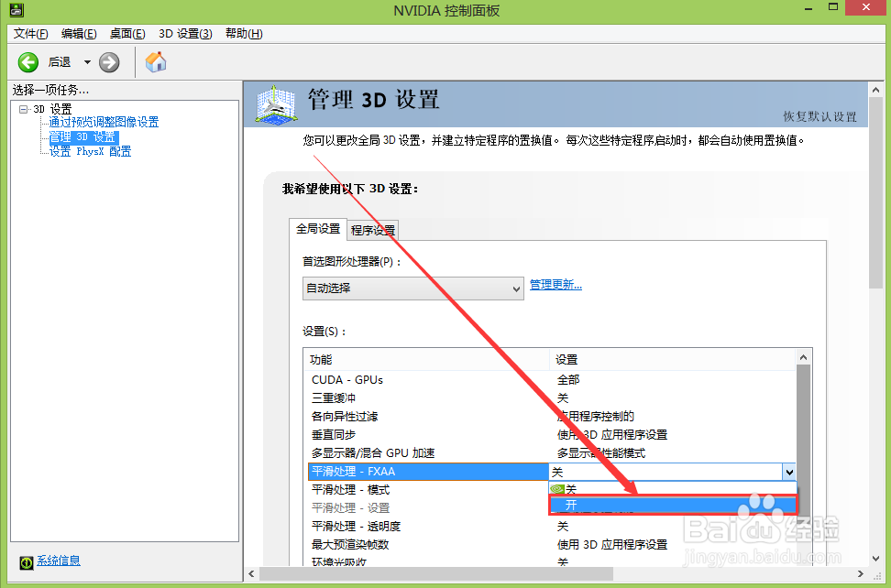Click the NVIDIA application icon in the title bar
The width and height of the screenshot is (891, 588).
click(x=15, y=9)
